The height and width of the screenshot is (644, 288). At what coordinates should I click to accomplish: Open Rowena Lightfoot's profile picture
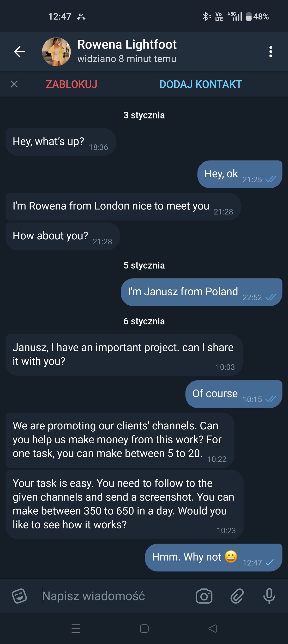click(56, 52)
